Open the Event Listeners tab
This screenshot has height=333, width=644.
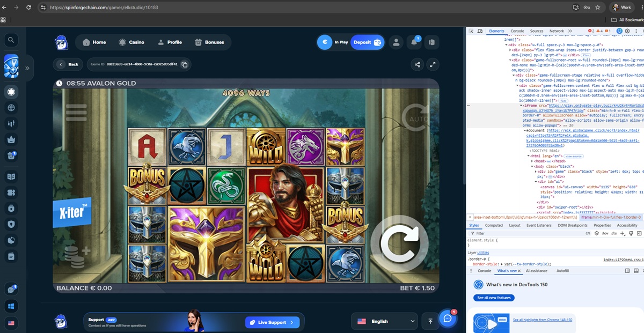coord(539,225)
